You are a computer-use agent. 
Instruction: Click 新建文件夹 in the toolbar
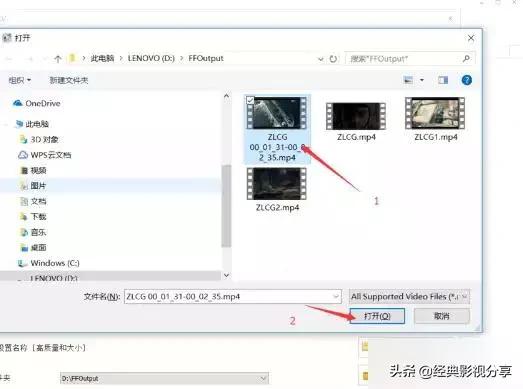[69, 80]
